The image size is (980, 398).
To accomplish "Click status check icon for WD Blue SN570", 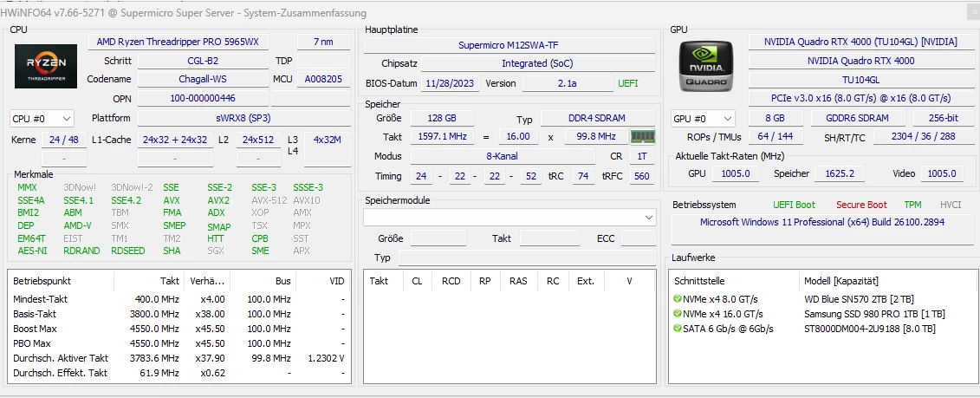I will click(x=677, y=298).
